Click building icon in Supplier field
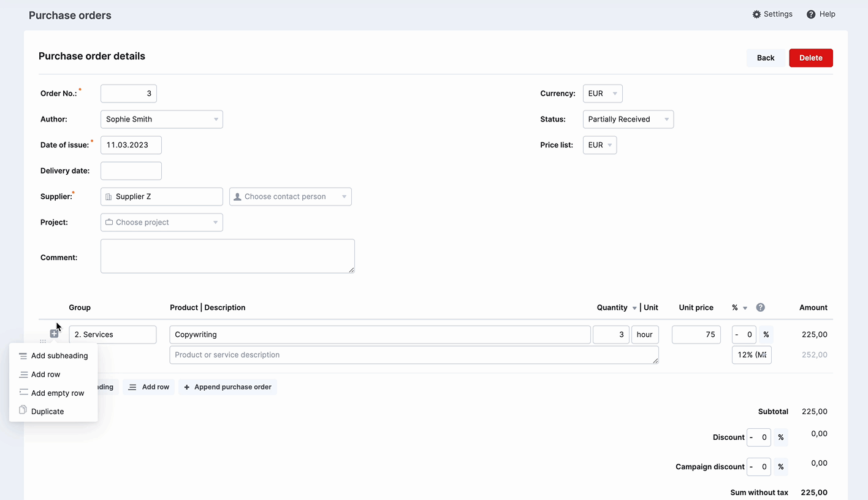The height and width of the screenshot is (500, 868). (108, 197)
